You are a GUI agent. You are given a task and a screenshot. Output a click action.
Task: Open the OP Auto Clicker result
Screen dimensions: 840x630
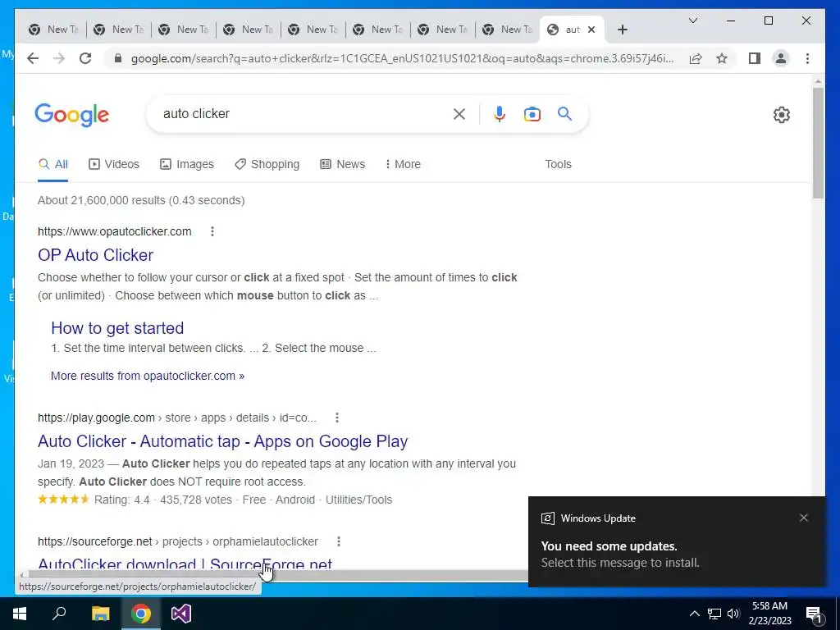pos(95,255)
